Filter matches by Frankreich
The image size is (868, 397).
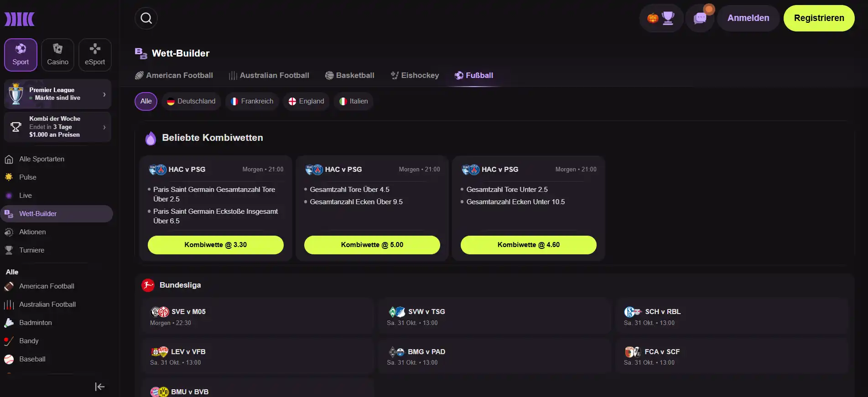tap(252, 101)
